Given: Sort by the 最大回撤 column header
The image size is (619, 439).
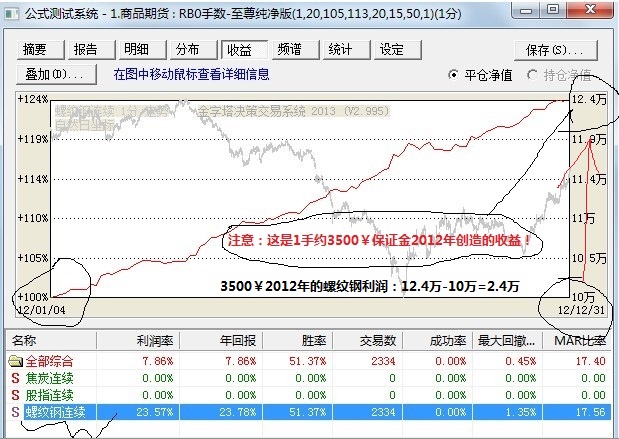Looking at the screenshot, I should pos(508,340).
